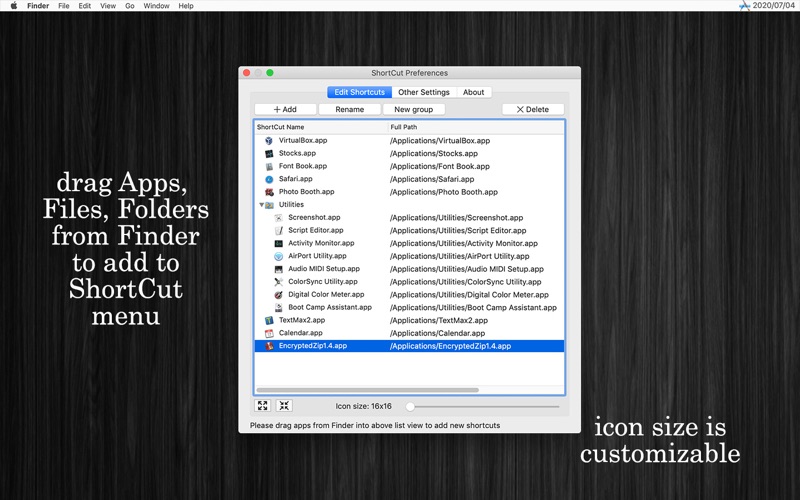Click the expand-all arrows icon button
Image resolution: width=800 pixels, height=500 pixels.
(262, 406)
